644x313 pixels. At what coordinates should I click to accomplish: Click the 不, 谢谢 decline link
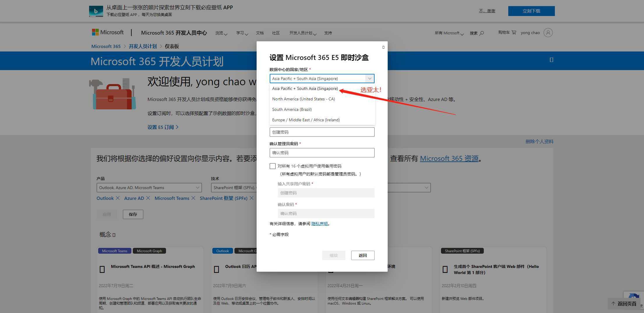[x=487, y=11]
